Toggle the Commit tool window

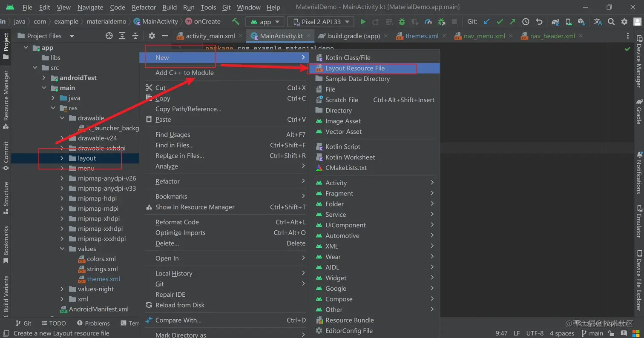pos(6,155)
